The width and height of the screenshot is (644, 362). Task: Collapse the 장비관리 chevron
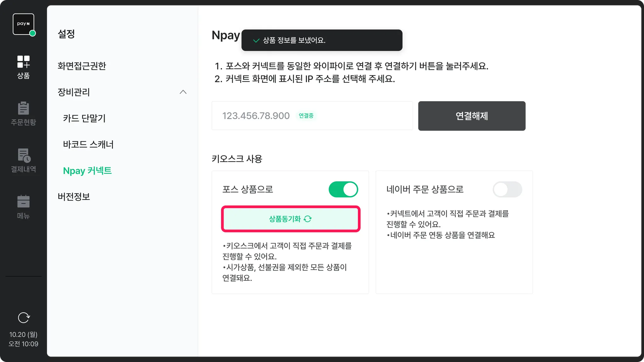[183, 92]
